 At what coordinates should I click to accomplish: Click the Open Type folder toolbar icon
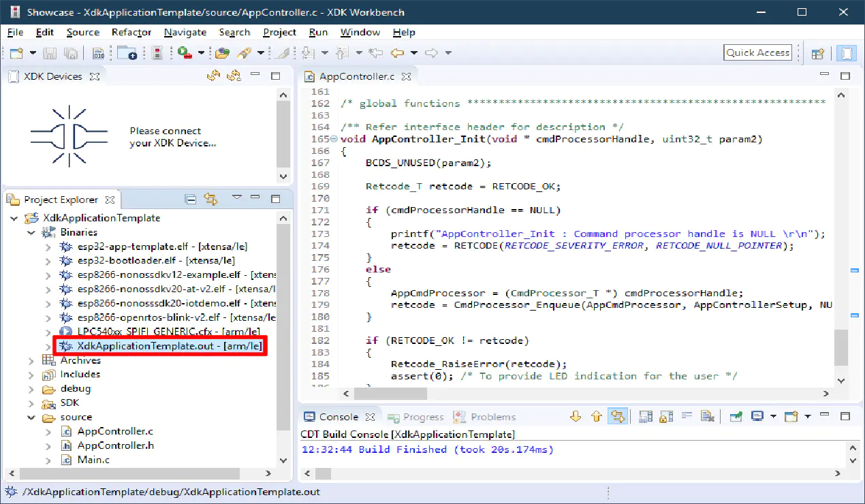coord(222,53)
